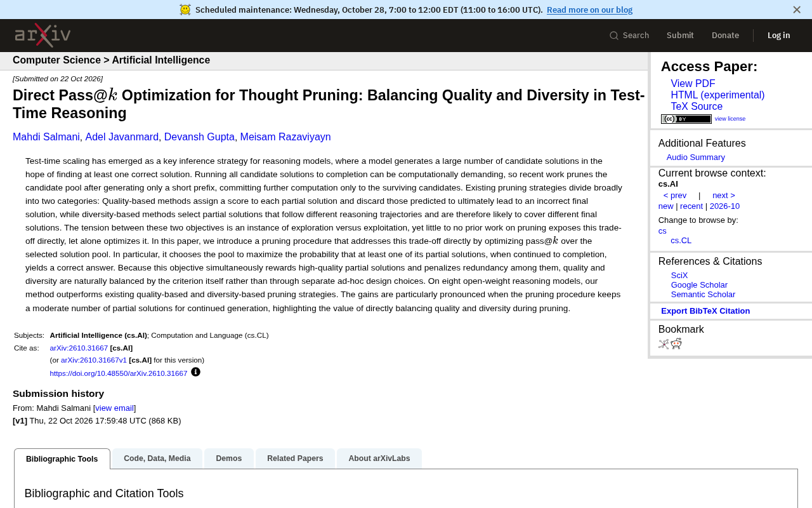Click the view license link
Screen dimensions: 812x508
pos(730,119)
